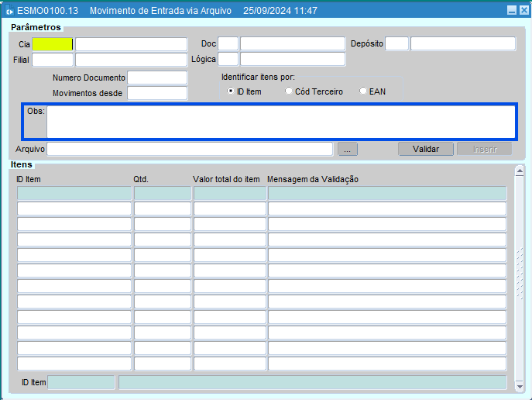The height and width of the screenshot is (400, 532).
Task: Click into the Doc code field
Action: [x=228, y=44]
